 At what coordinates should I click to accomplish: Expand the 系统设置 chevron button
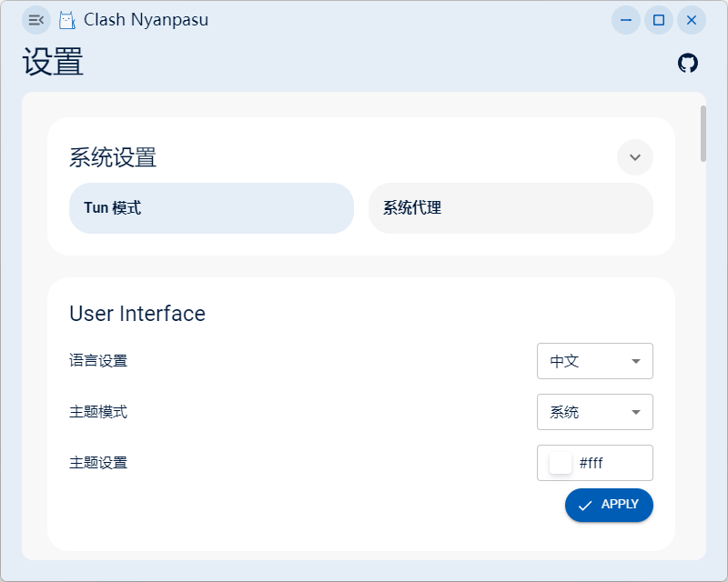pyautogui.click(x=634, y=157)
